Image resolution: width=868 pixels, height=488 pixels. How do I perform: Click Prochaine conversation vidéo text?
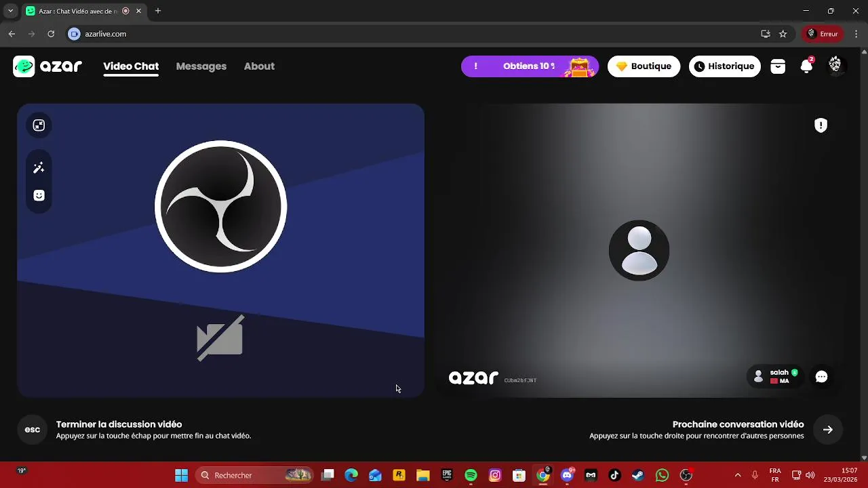point(738,424)
